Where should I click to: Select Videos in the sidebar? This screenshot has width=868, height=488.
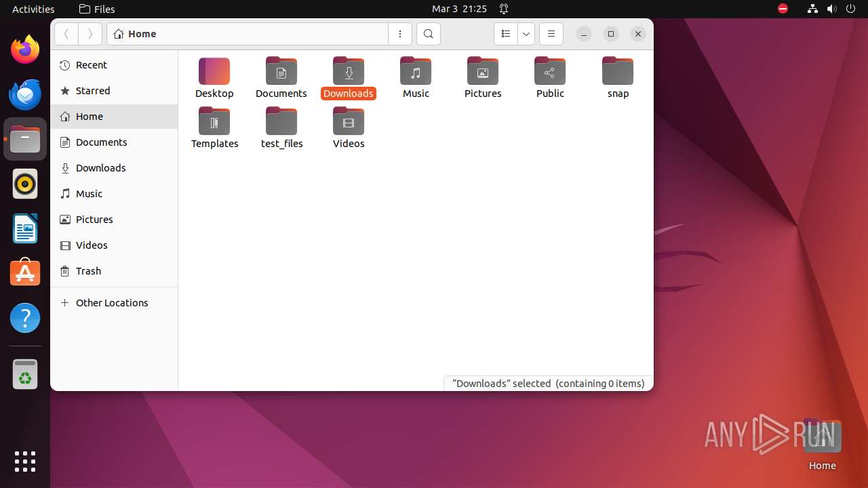(114, 245)
